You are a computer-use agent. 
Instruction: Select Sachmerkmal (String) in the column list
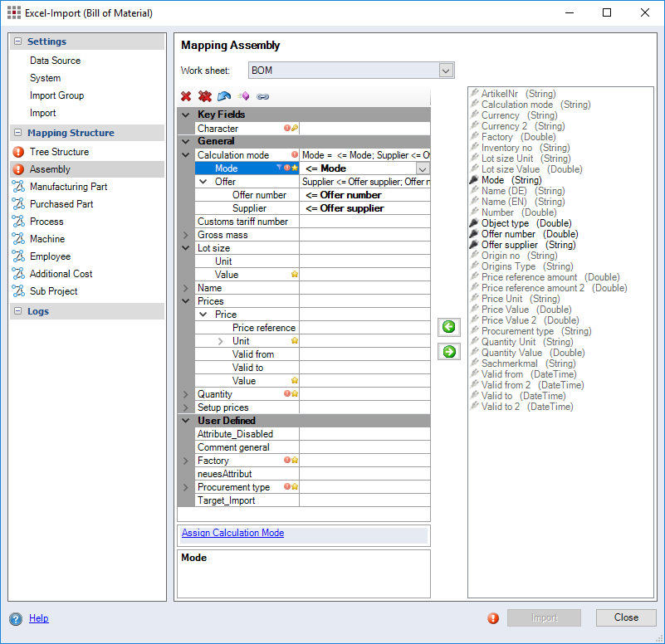click(x=529, y=363)
